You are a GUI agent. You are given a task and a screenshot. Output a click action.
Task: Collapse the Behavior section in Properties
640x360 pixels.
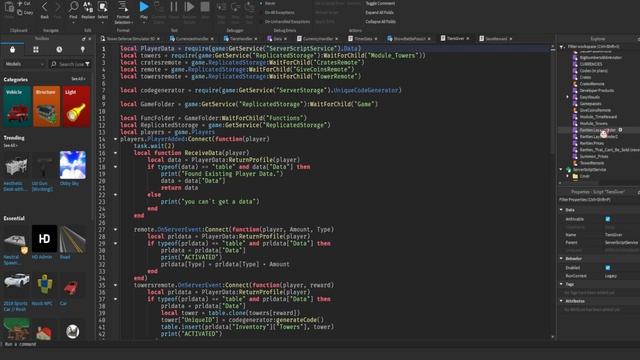(561, 259)
